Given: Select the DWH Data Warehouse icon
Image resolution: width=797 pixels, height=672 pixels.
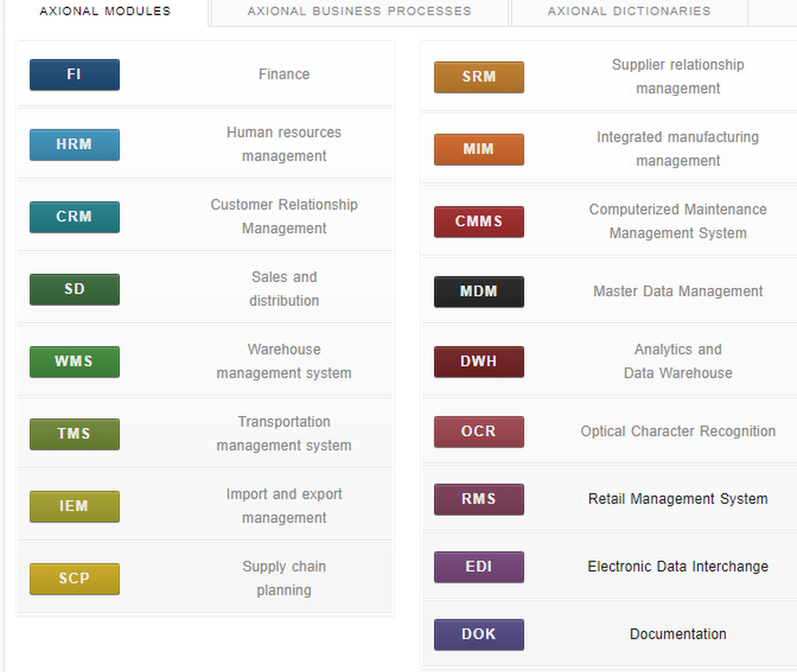Looking at the screenshot, I should click(x=478, y=362).
